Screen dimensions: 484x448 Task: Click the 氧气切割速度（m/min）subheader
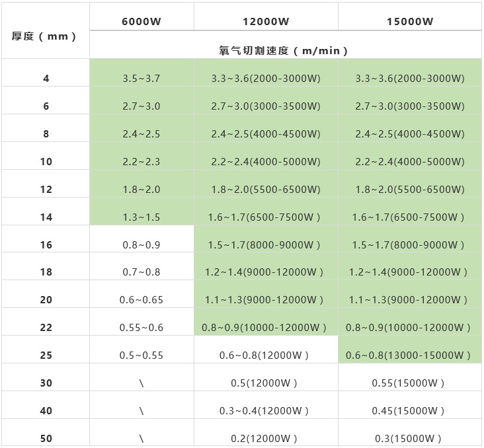click(x=284, y=50)
